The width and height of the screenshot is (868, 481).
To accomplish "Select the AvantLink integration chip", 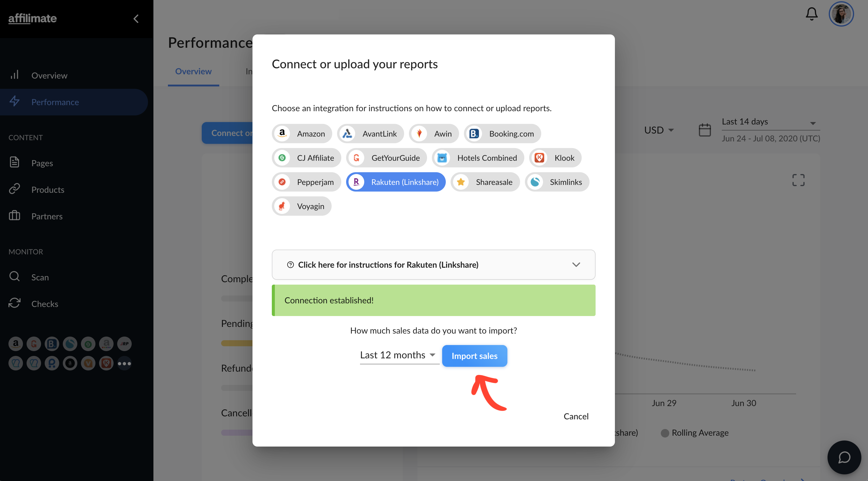I will [x=370, y=134].
